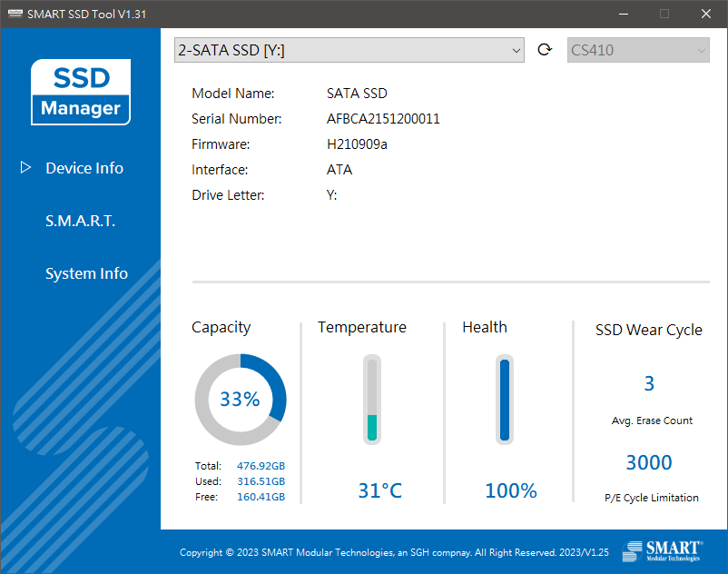Click the serial number AFBCA2151200011

(x=382, y=118)
